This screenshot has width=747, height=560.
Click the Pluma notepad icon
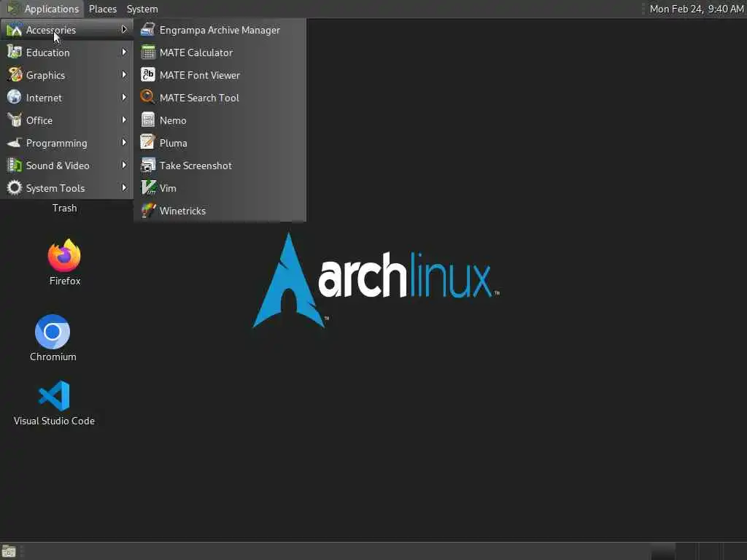click(x=148, y=142)
